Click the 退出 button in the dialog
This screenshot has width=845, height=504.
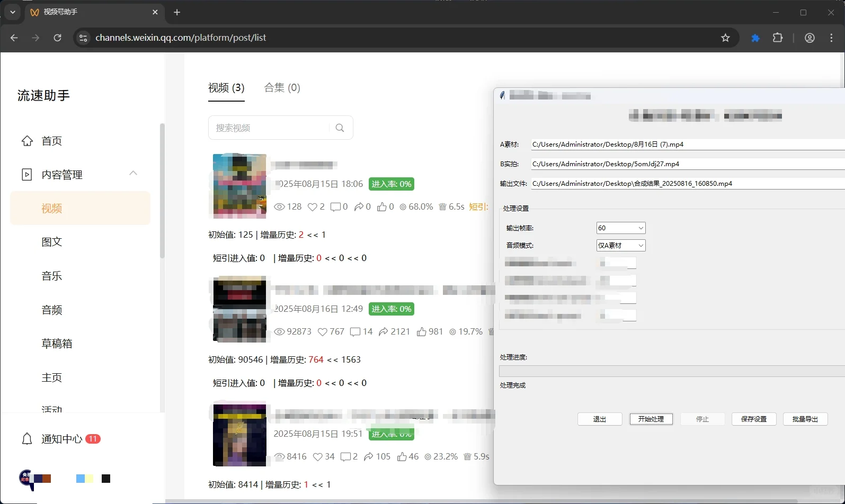[600, 419]
